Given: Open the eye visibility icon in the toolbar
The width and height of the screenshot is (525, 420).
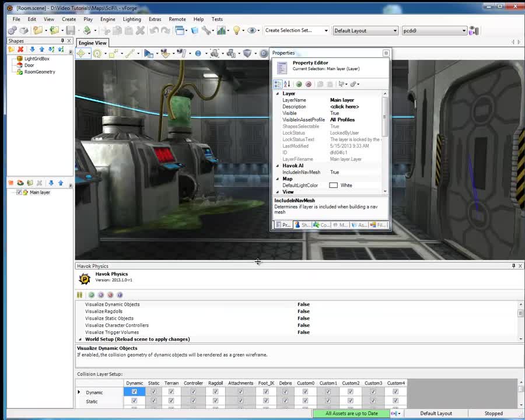Looking at the screenshot, I should [252, 30].
